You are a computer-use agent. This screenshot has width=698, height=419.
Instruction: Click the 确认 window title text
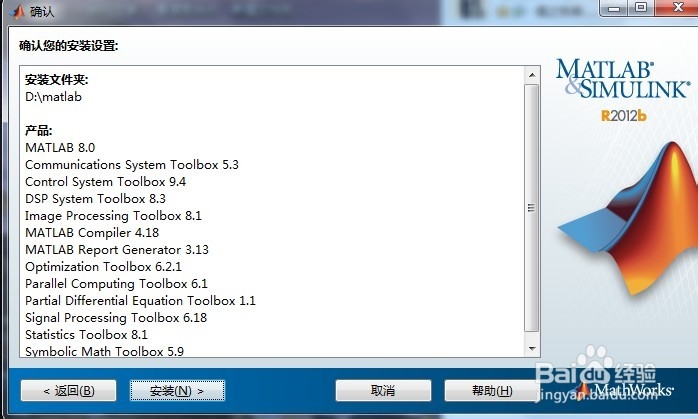pyautogui.click(x=42, y=11)
